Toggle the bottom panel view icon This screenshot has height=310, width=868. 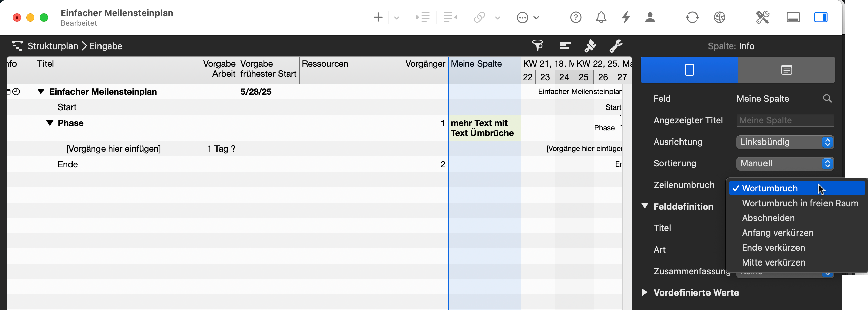pyautogui.click(x=793, y=17)
